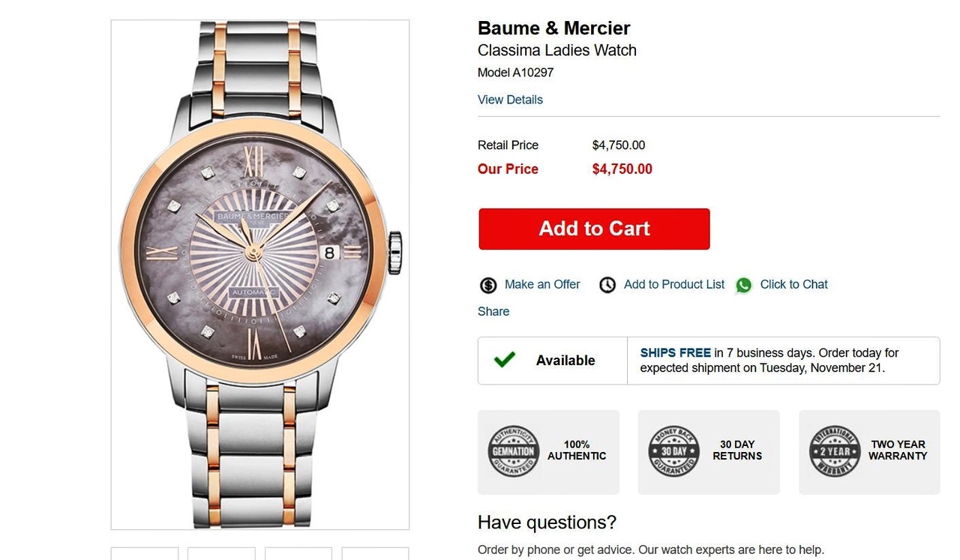This screenshot has height=560, width=960.
Task: Click the main Classima watch image
Action: point(260,274)
